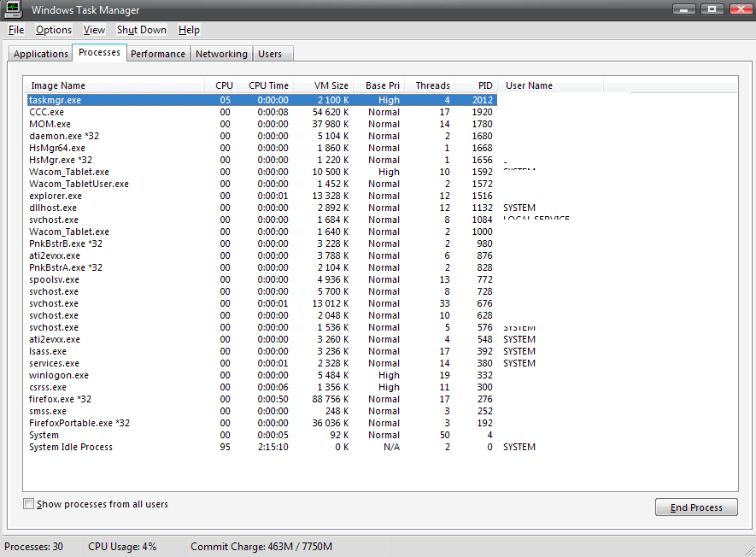Image resolution: width=756 pixels, height=557 pixels.
Task: Open the Shut Down menu
Action: 141,30
